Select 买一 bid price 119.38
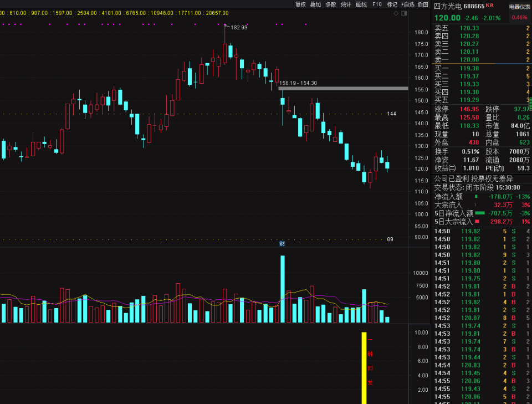This screenshot has width=532, height=404. point(469,68)
